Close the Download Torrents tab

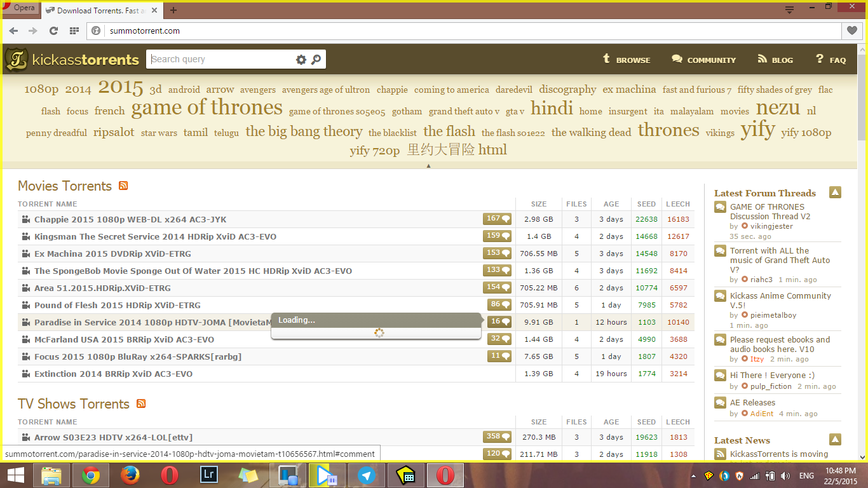pos(156,10)
